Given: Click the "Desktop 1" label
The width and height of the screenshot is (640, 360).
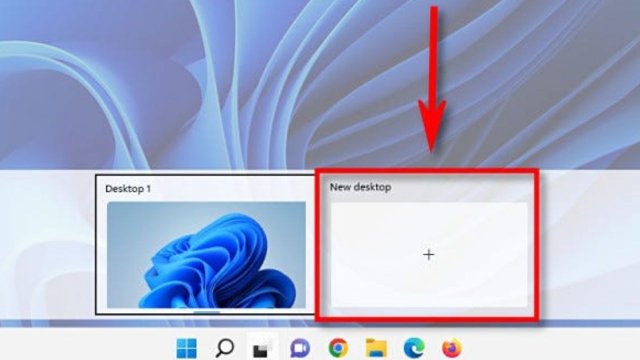Looking at the screenshot, I should [x=128, y=189].
